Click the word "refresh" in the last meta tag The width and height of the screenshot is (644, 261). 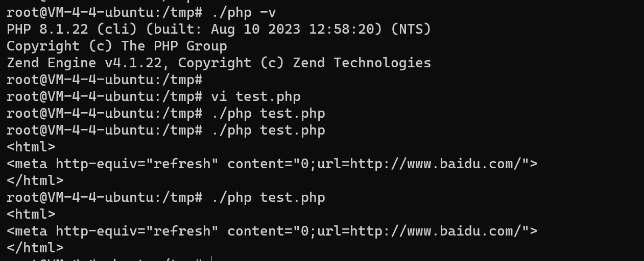pos(182,231)
